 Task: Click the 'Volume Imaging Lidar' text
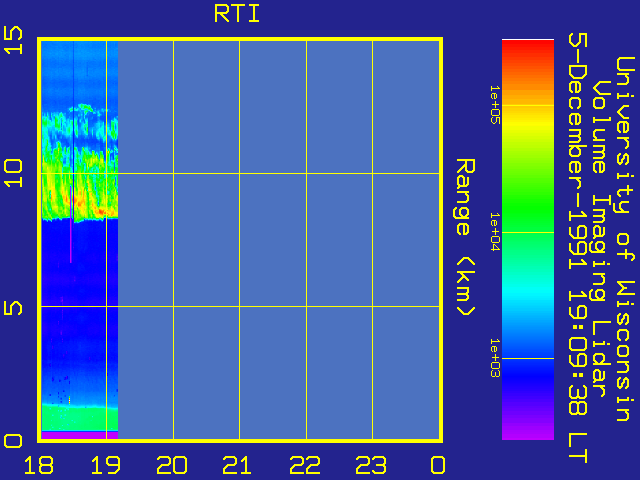coord(602,238)
